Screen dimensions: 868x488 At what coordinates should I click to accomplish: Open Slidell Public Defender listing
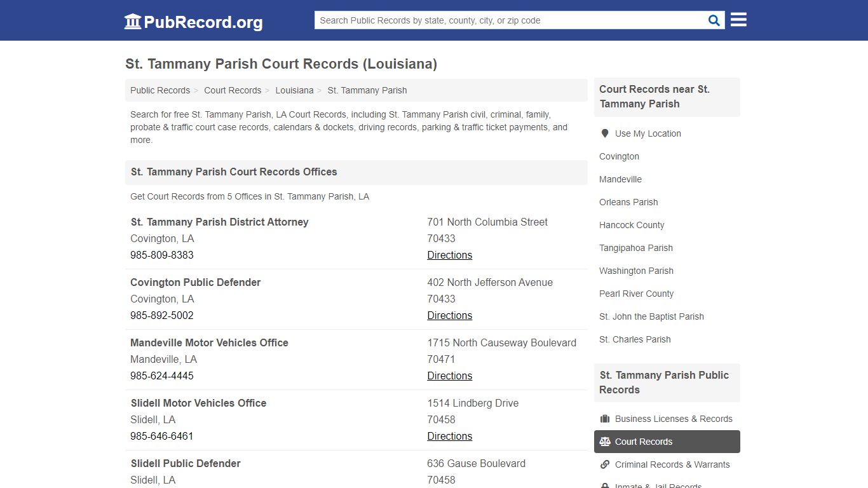coord(186,463)
